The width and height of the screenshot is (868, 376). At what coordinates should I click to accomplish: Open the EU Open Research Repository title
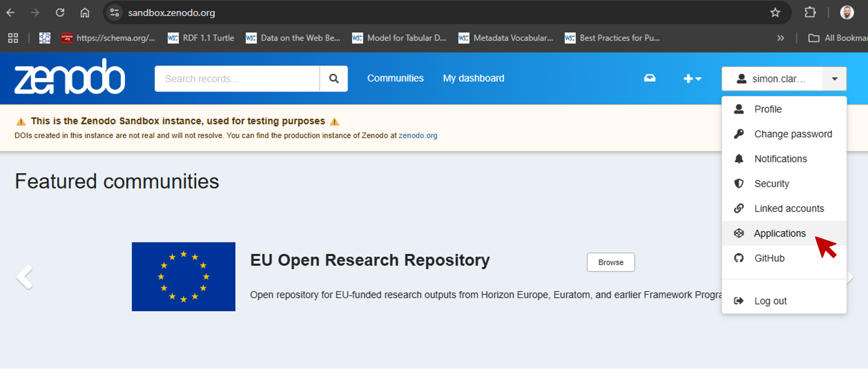click(x=370, y=260)
